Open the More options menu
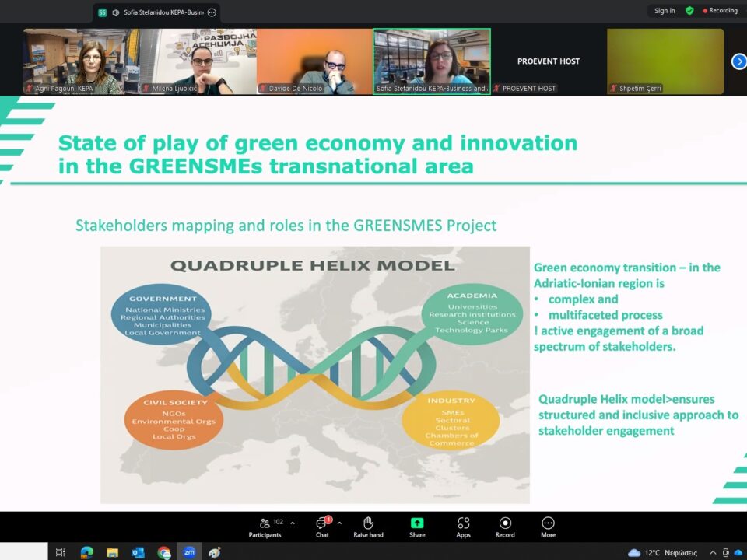Screen dimensions: 747x560 pyautogui.click(x=548, y=527)
